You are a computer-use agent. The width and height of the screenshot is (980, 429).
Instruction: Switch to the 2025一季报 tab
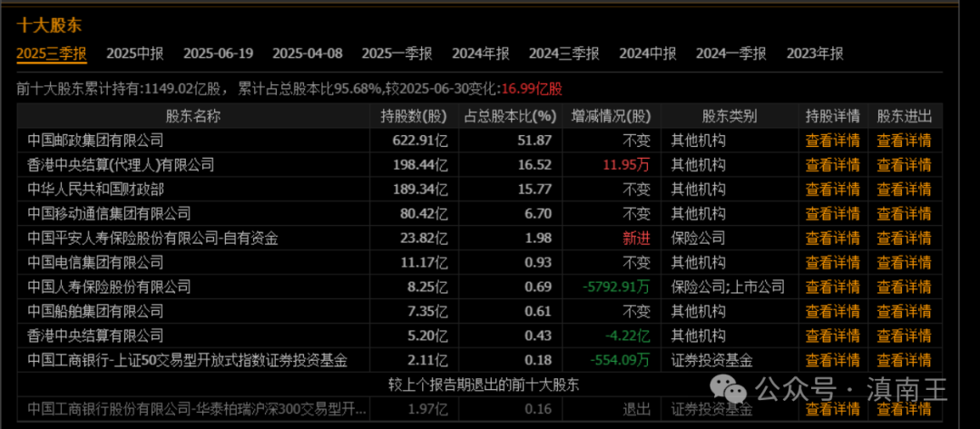click(x=397, y=54)
